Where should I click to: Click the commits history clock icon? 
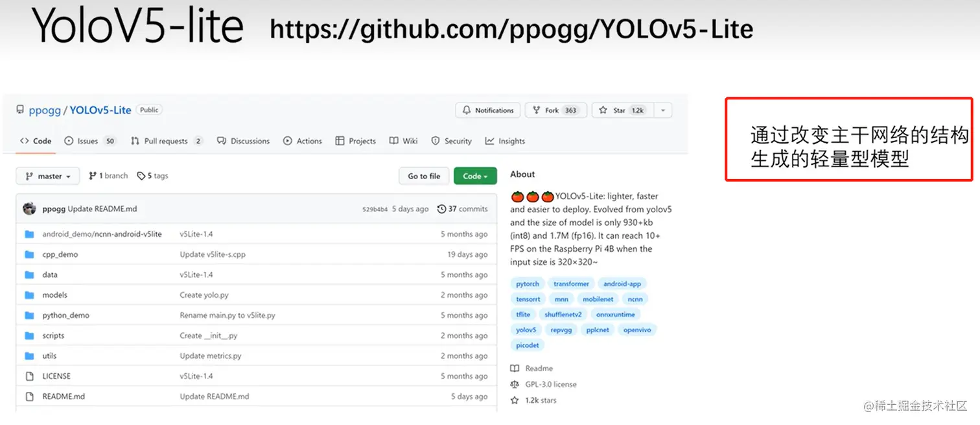click(442, 209)
